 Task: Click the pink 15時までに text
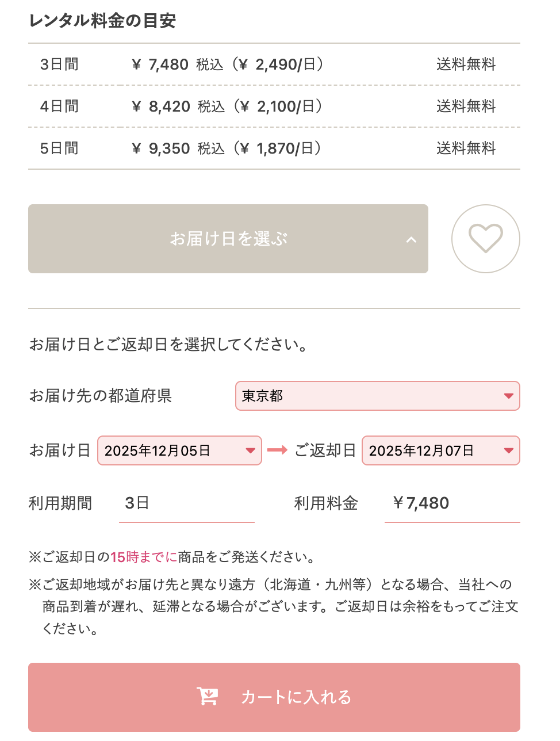pos(144,557)
